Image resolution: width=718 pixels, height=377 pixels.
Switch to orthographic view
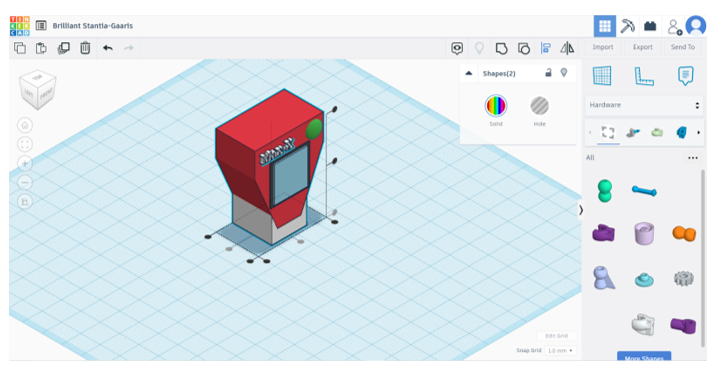coord(25,202)
